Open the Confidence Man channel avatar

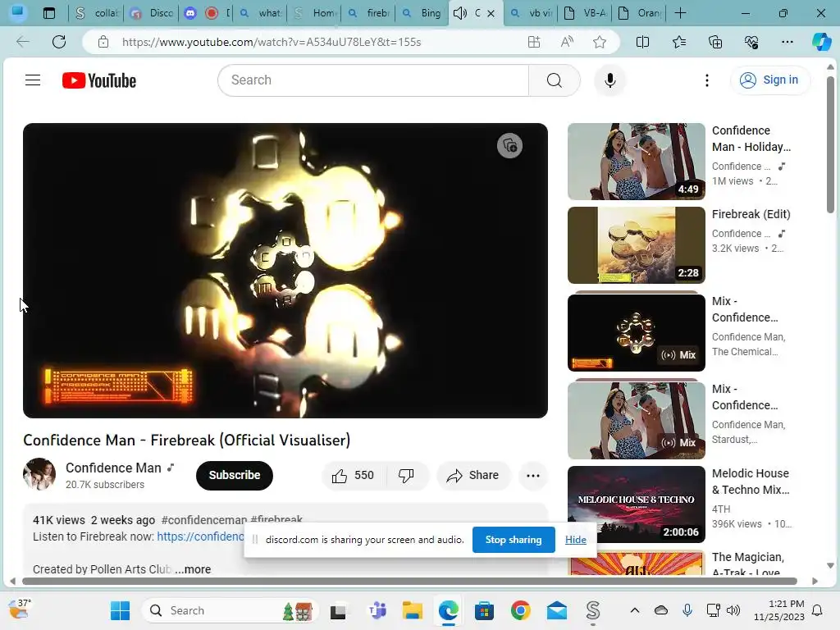pos(39,474)
